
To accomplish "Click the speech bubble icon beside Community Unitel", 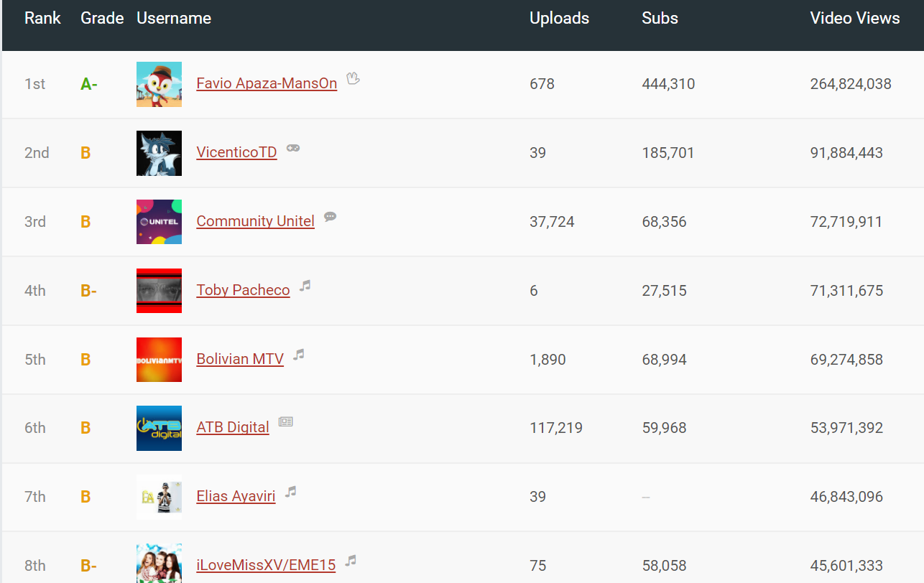I will coord(330,216).
